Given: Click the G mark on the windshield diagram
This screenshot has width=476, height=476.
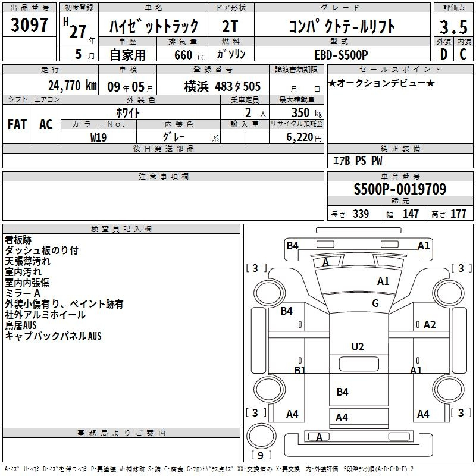Looking at the screenshot, I should (375, 303).
